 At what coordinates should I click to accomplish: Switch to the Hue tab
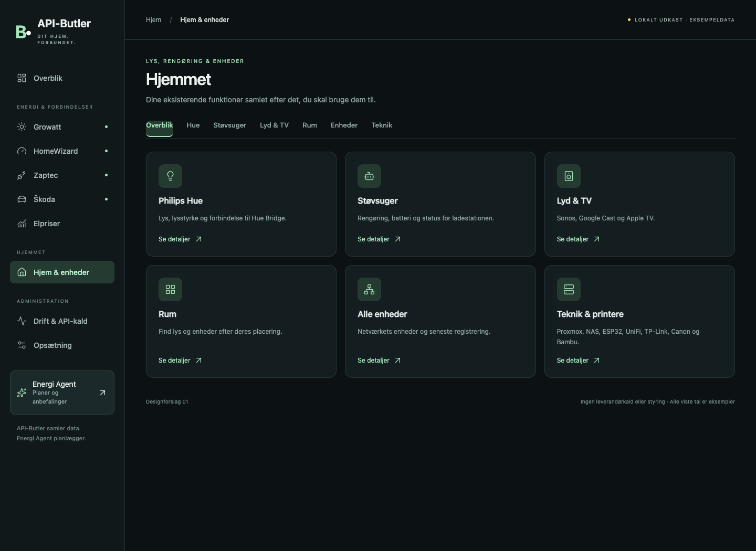pyautogui.click(x=193, y=125)
